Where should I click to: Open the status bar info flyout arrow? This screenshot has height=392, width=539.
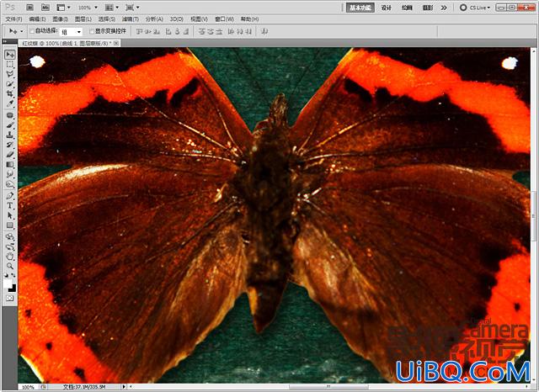point(124,386)
